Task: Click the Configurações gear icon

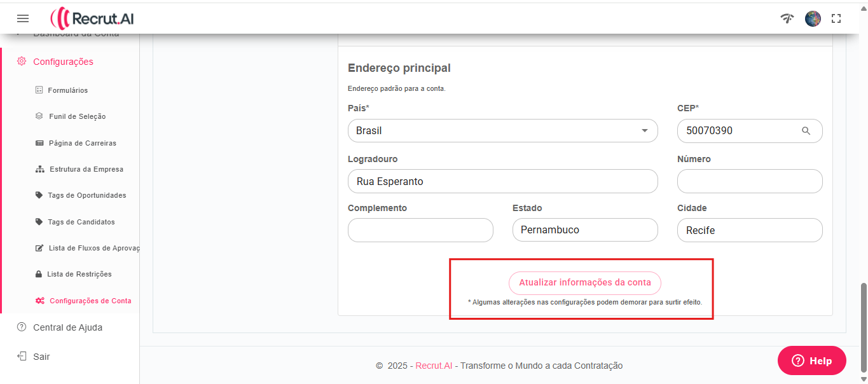Action: coord(22,62)
